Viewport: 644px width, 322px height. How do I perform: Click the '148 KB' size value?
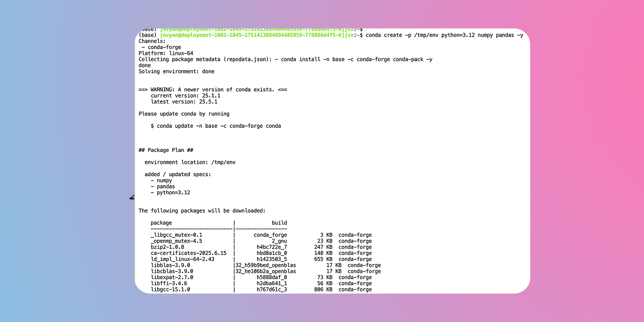point(324,253)
